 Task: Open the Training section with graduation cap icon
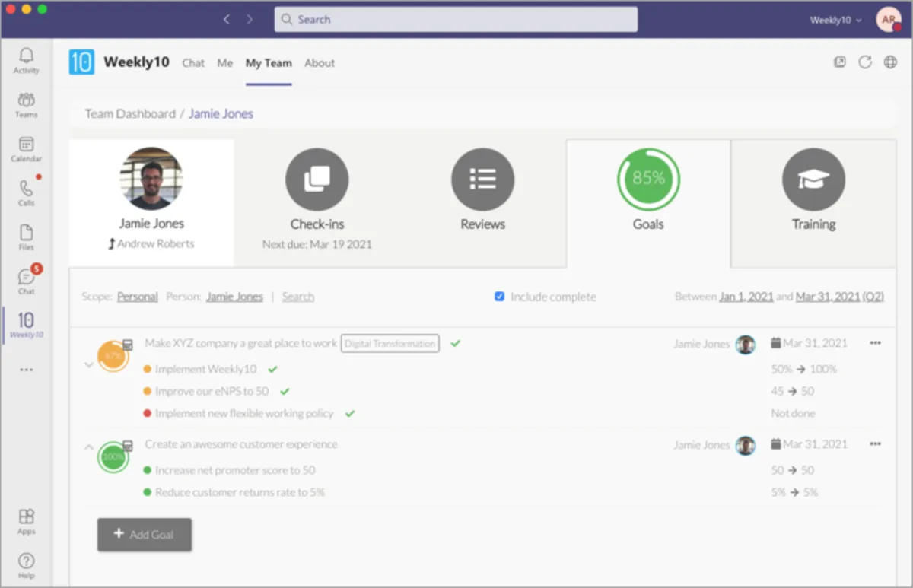[x=813, y=179]
